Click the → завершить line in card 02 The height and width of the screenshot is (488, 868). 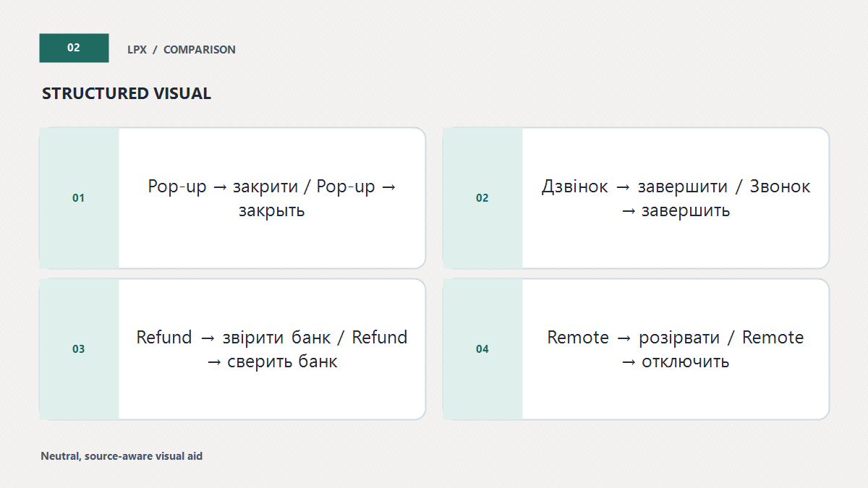pyautogui.click(x=676, y=211)
